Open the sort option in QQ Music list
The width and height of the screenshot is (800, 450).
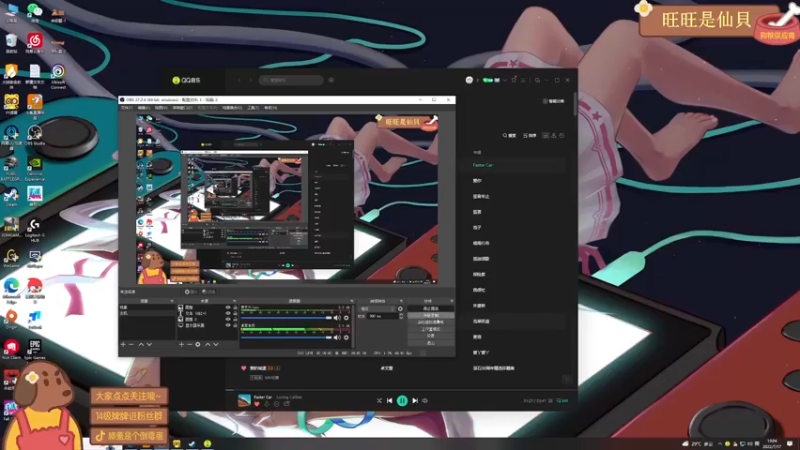(x=530, y=135)
